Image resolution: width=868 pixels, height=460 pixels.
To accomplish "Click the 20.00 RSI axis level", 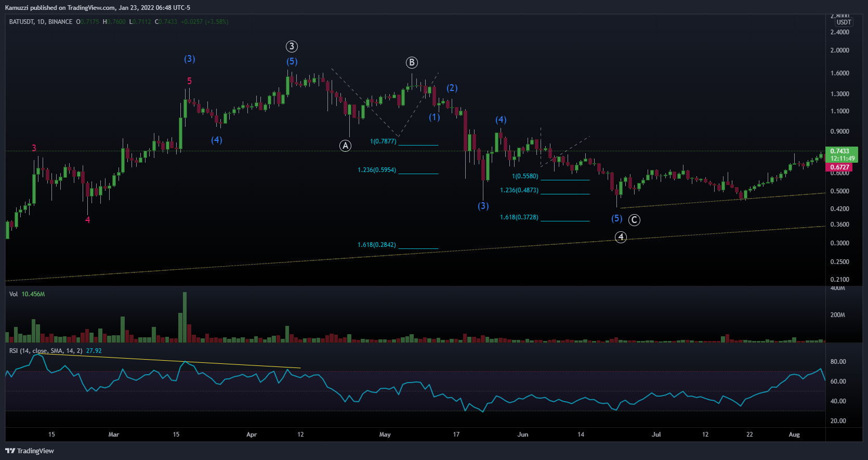I will [x=838, y=421].
